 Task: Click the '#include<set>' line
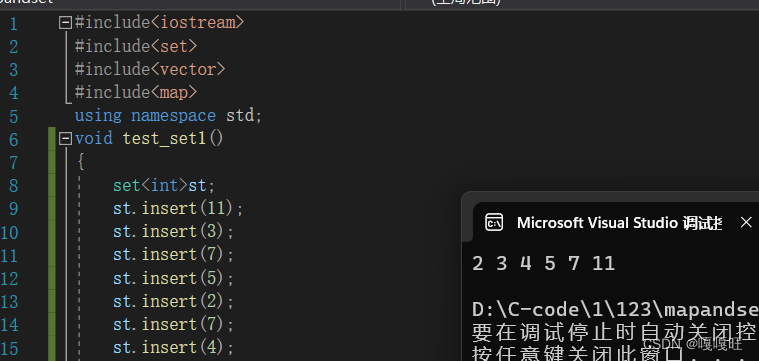[x=136, y=46]
